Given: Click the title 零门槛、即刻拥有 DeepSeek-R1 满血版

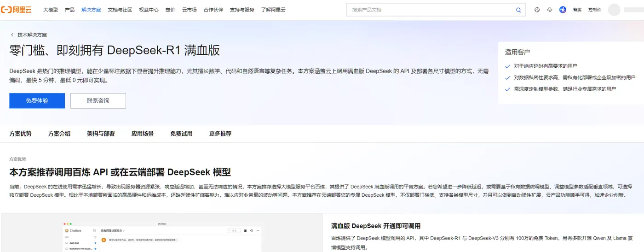Looking at the screenshot, I should point(115,51).
